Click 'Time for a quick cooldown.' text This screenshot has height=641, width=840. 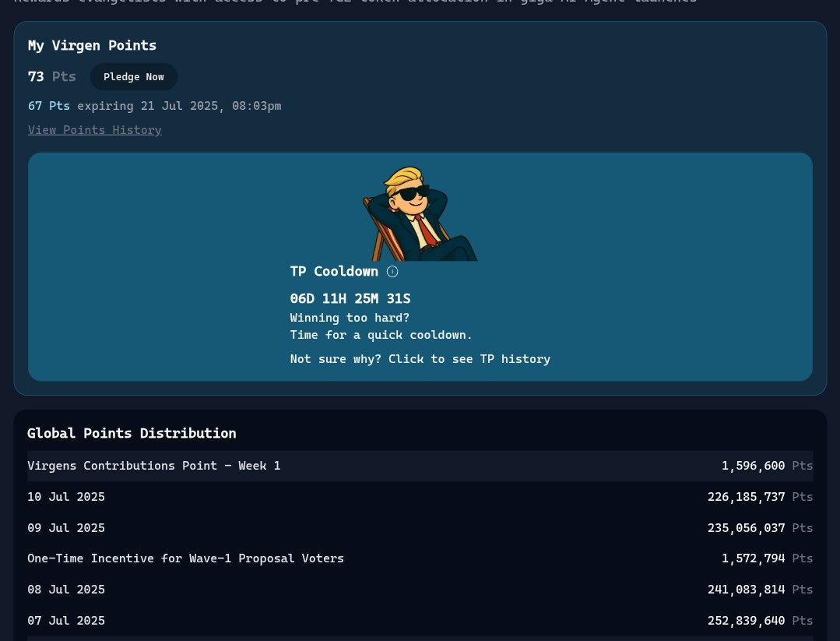381,335
